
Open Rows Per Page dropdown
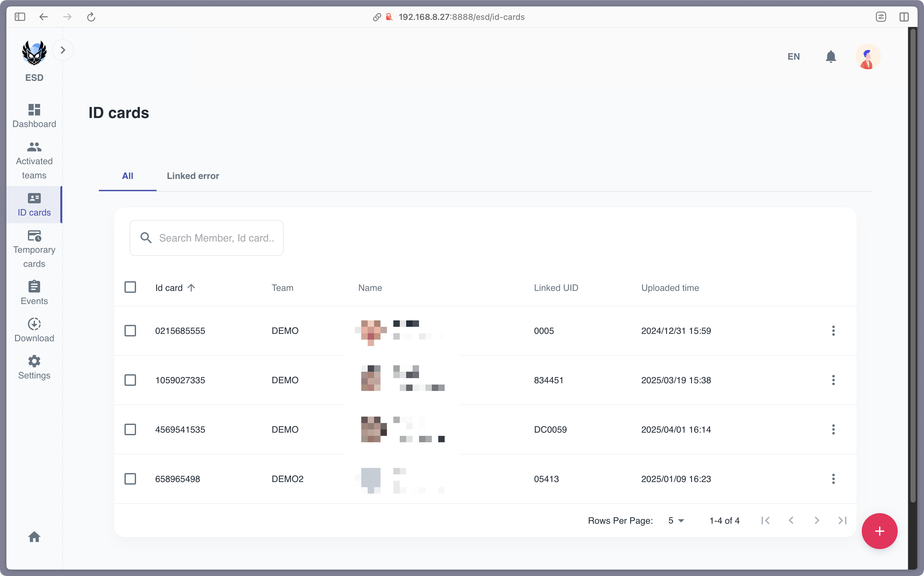676,521
